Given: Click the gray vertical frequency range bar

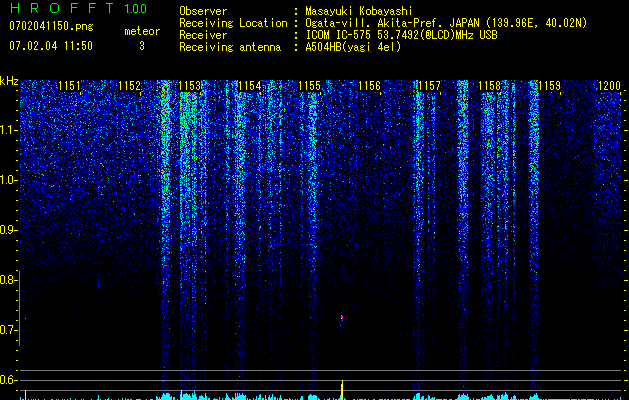Looking at the screenshot, I should tap(19, 308).
